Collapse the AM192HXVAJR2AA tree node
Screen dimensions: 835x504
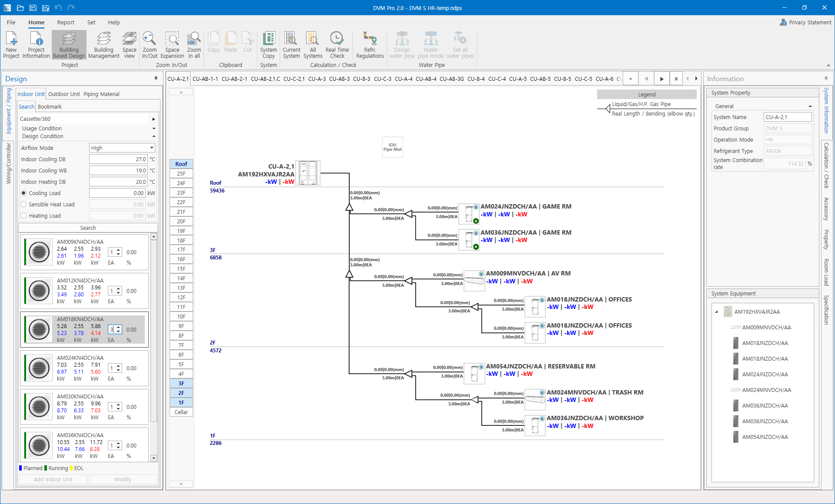(x=717, y=312)
